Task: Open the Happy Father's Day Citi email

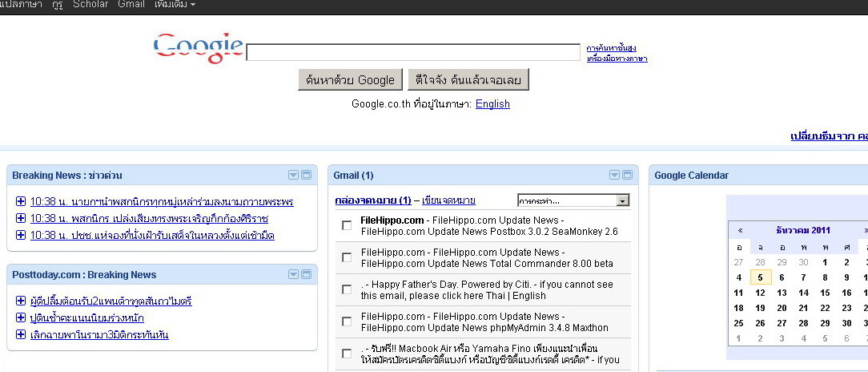Action: point(487,290)
